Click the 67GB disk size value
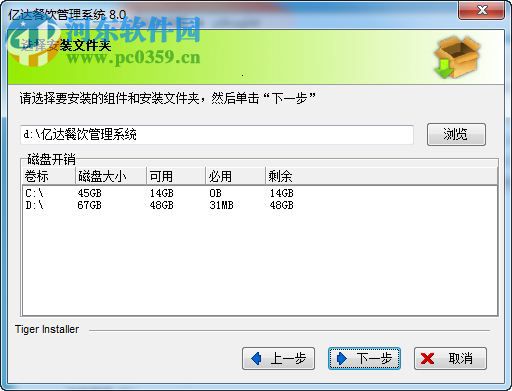The width and height of the screenshot is (512, 391). point(90,205)
